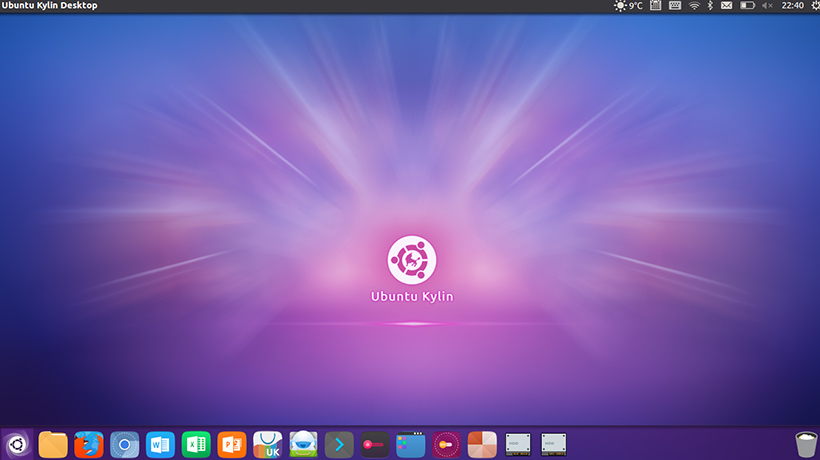Expand the battery status menu
Screen dimensions: 820x460
pos(747,6)
